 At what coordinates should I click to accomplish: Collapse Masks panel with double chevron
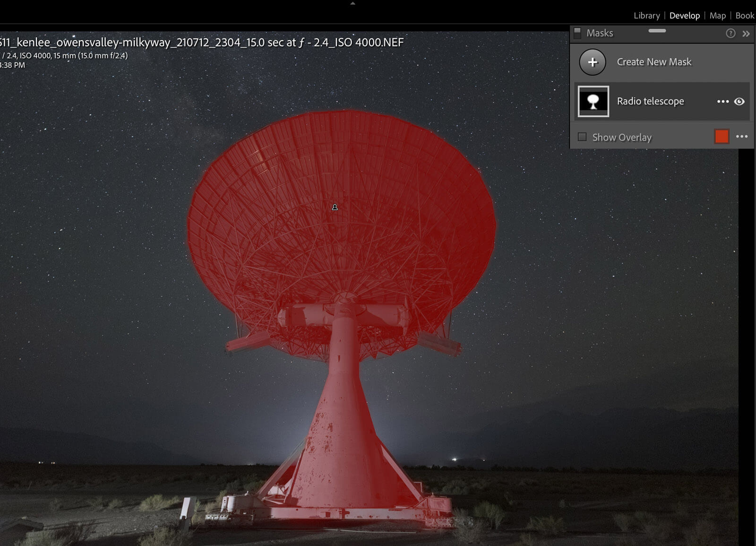click(746, 34)
